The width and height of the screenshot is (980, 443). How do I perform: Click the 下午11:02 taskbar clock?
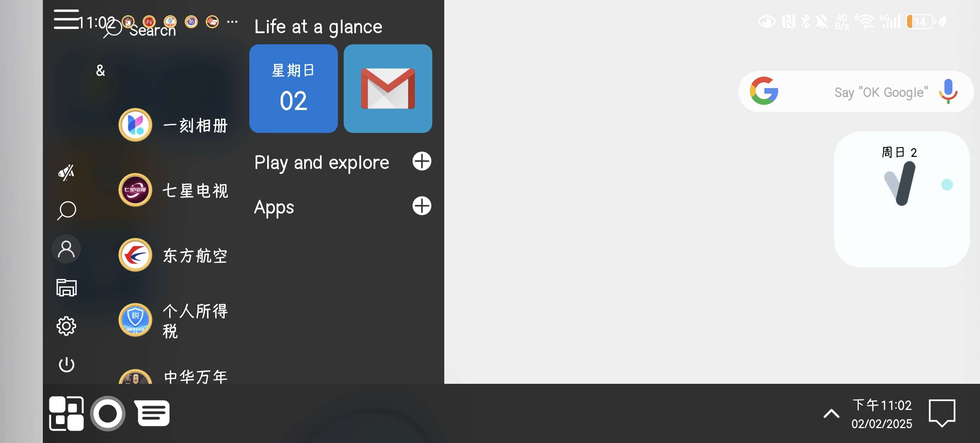(882, 414)
